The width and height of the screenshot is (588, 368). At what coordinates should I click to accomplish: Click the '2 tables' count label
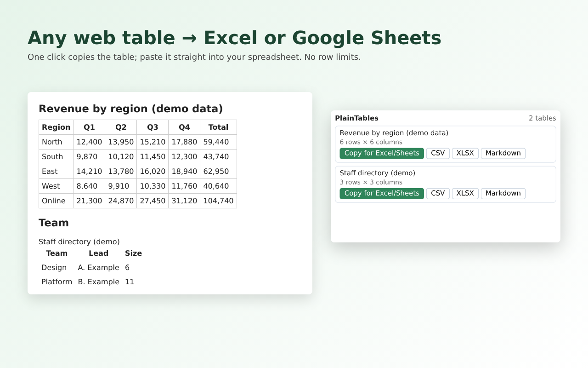[x=542, y=118]
